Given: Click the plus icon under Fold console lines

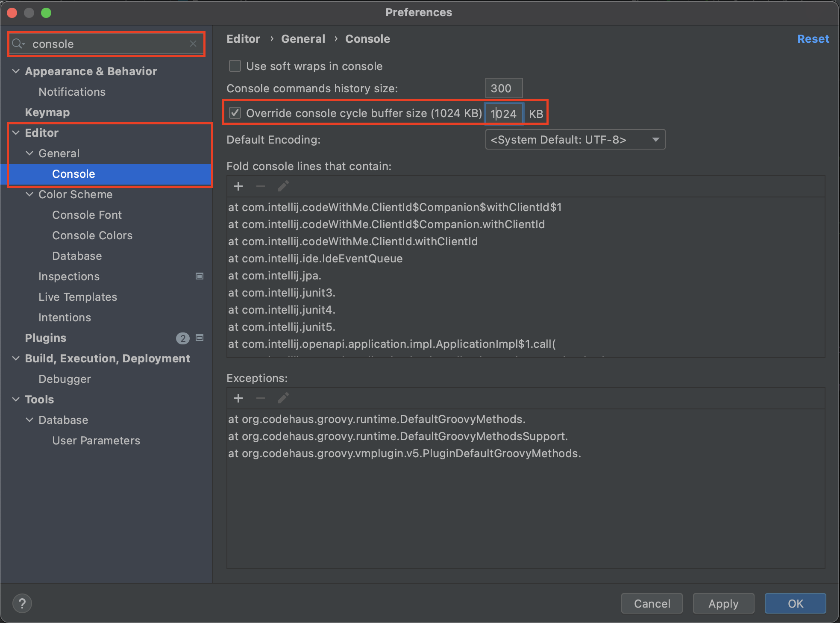Looking at the screenshot, I should click(x=238, y=186).
